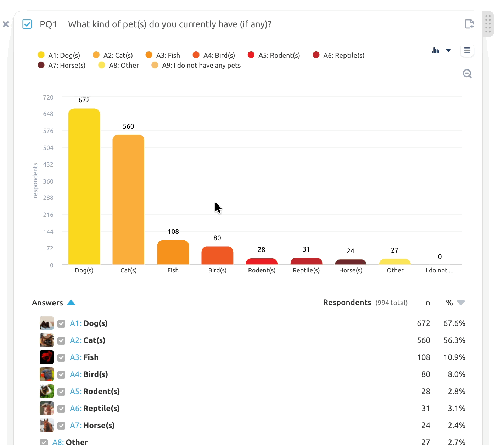Open the Fish thumbnail image
The height and width of the screenshot is (445, 504).
coord(46,357)
